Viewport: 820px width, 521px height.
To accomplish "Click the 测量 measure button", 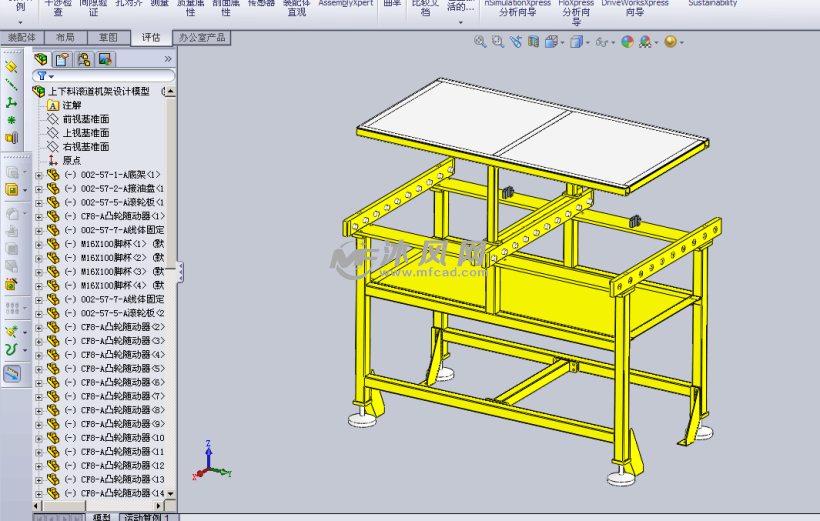I will [159, 4].
